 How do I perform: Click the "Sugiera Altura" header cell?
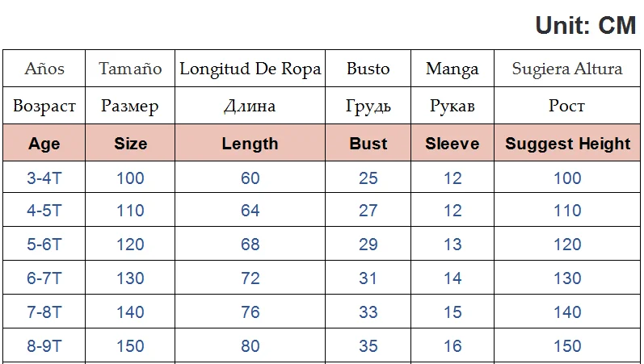(x=567, y=69)
